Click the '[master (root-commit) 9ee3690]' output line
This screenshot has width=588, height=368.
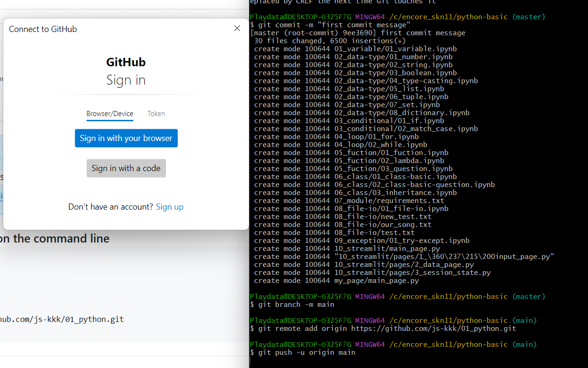pos(358,33)
